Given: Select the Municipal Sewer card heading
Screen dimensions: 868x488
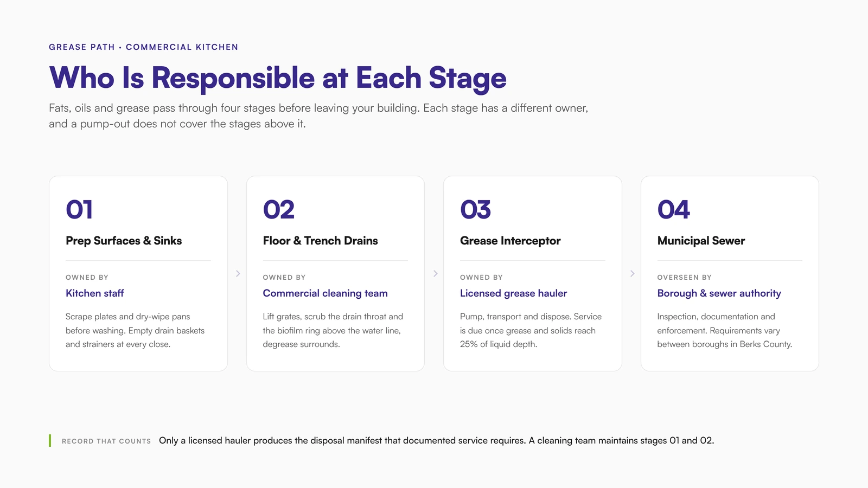Looking at the screenshot, I should (x=701, y=241).
